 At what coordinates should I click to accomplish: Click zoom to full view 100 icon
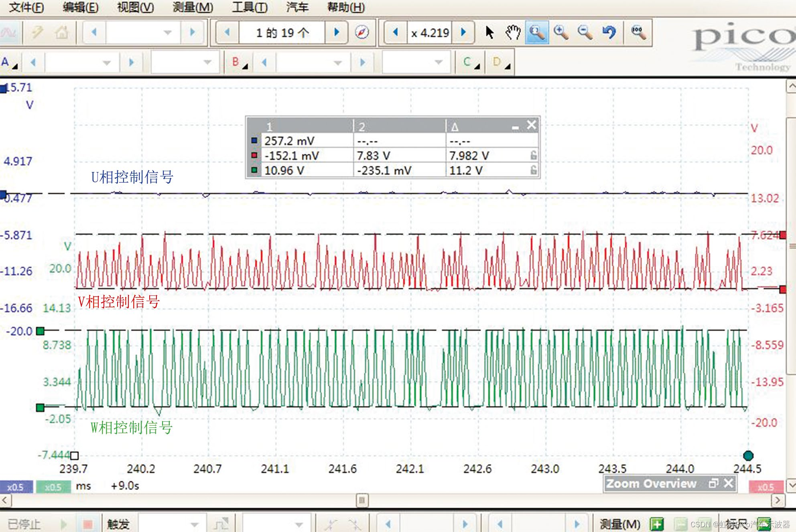tap(638, 32)
